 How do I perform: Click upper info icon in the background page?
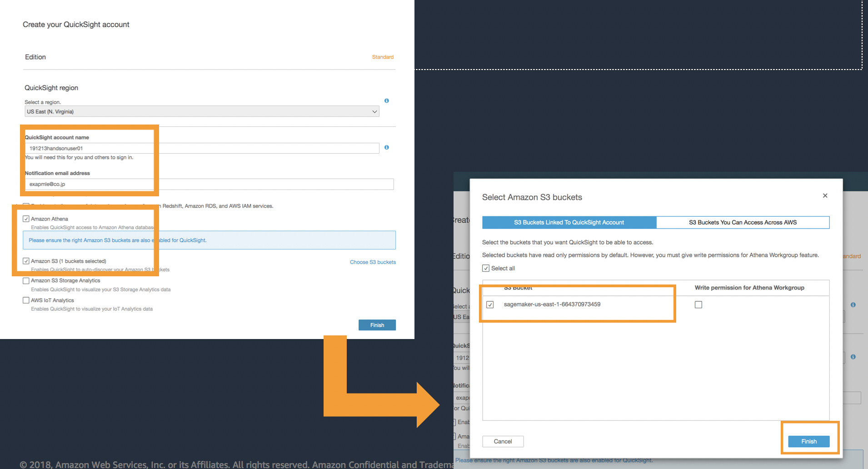coord(853,304)
